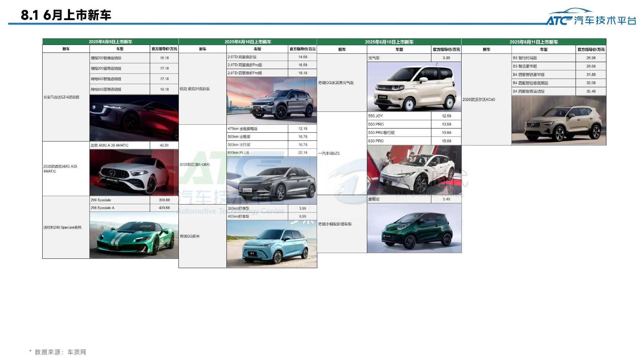Click the 405km舒享型 row

[x=272, y=216]
